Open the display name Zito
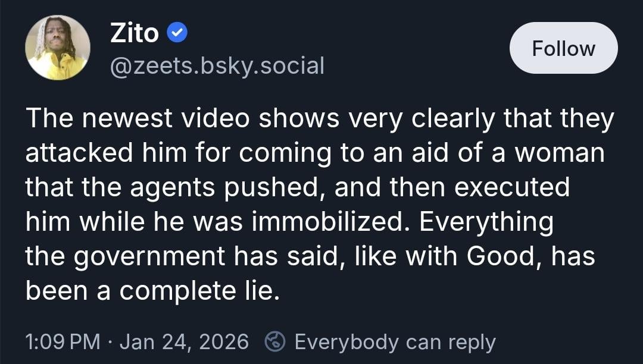 [135, 34]
